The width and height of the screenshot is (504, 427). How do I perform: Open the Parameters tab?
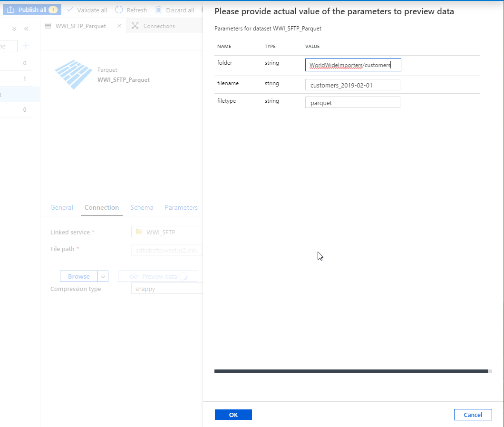point(181,207)
